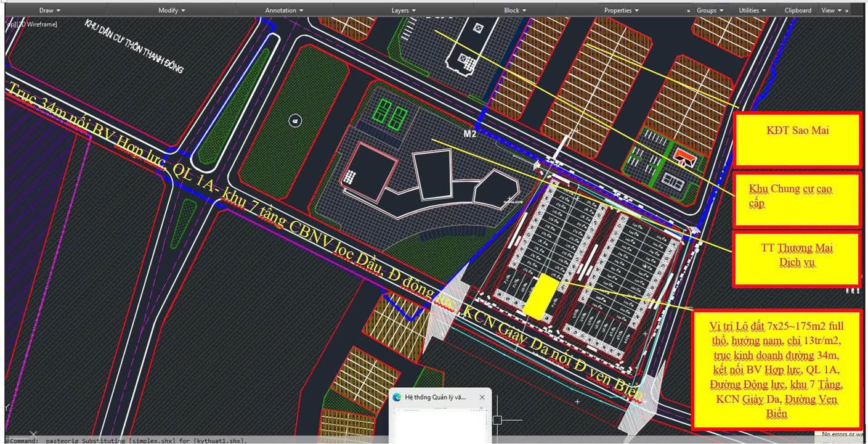The image size is (868, 444).
Task: Open the Block panel dropdown
Action: pyautogui.click(x=515, y=10)
